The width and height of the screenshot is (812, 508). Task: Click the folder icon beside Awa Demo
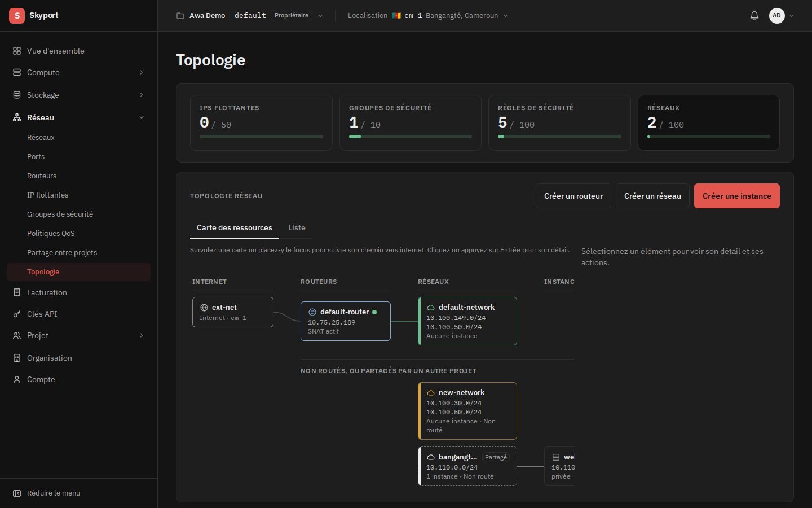tap(180, 16)
